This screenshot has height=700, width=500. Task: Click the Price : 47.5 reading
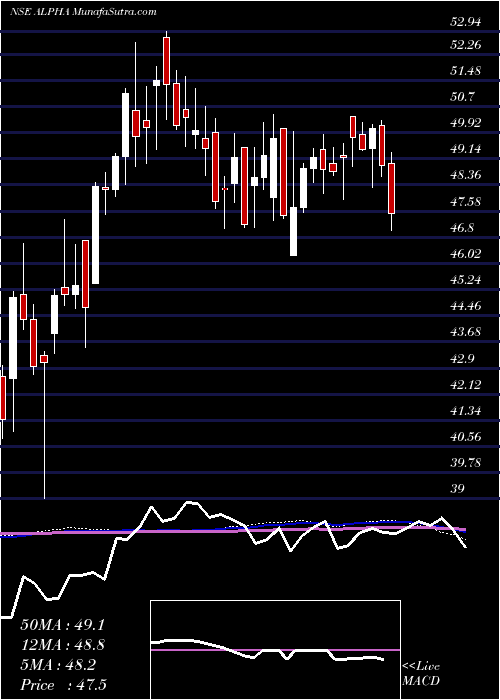(62, 685)
